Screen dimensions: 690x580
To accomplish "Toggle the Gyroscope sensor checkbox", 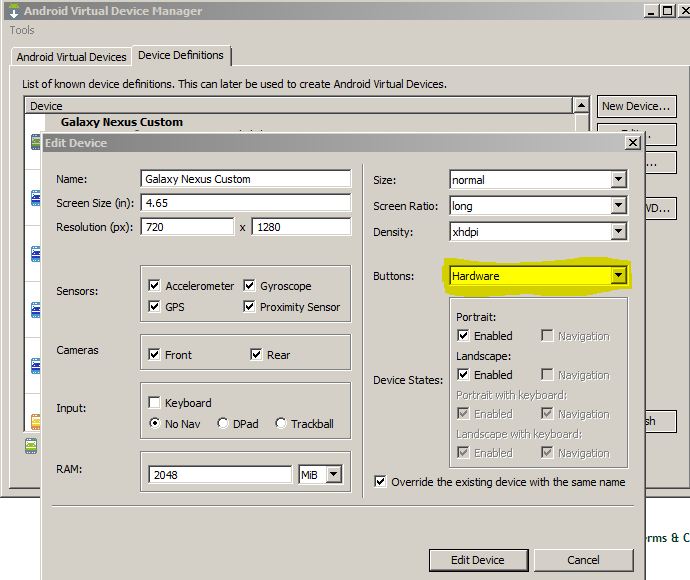I will tap(249, 286).
